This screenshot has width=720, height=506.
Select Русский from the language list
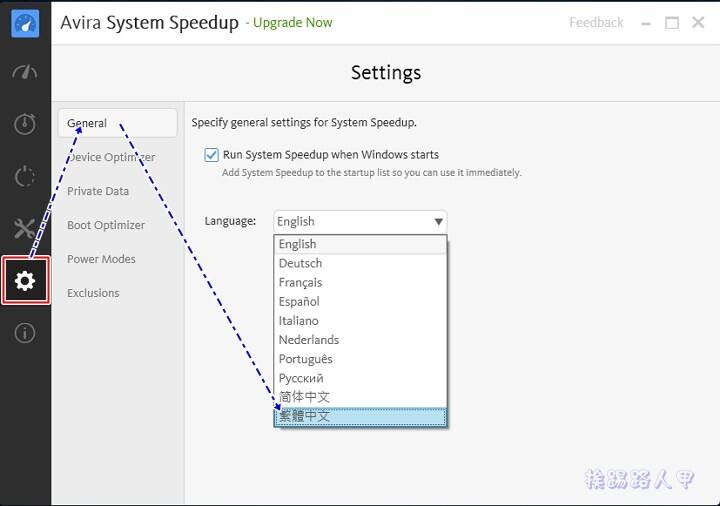tap(360, 378)
